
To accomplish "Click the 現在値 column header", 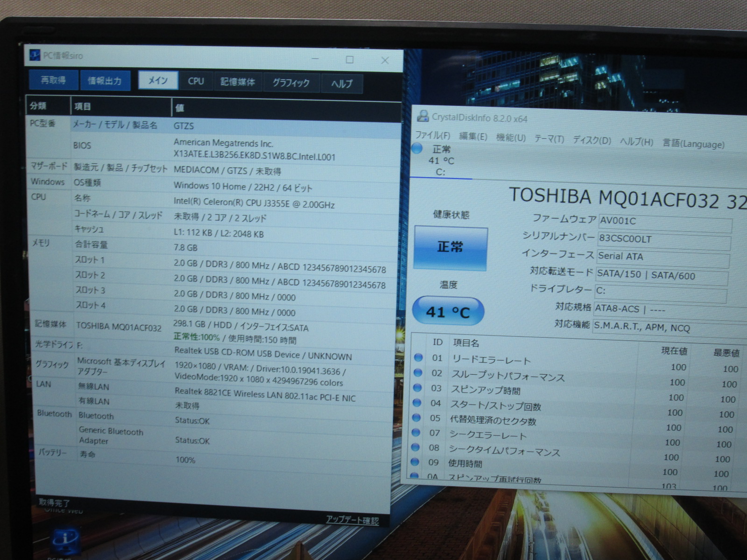I will point(674,351).
